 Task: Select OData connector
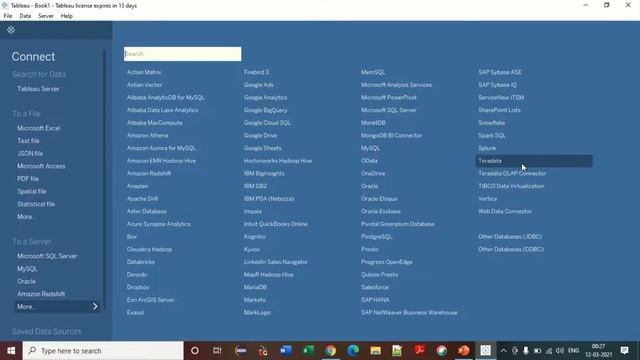pyautogui.click(x=369, y=161)
